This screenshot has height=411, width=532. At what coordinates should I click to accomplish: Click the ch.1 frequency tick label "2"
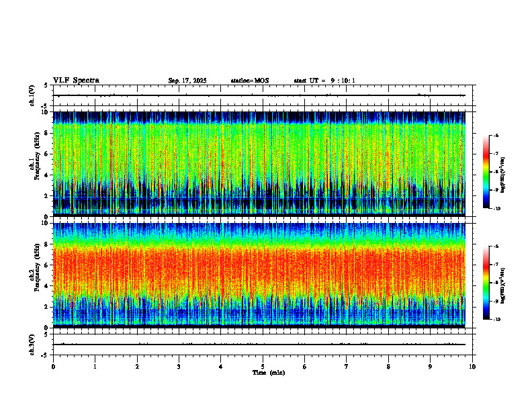coord(46,195)
